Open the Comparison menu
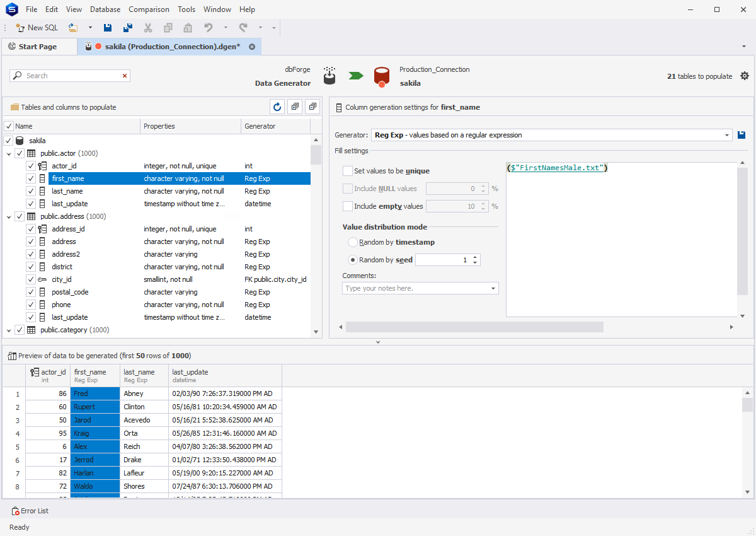 149,9
